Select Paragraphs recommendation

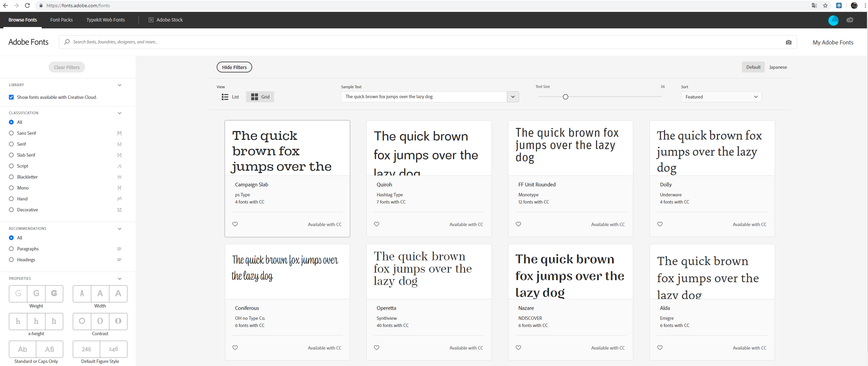click(x=11, y=249)
